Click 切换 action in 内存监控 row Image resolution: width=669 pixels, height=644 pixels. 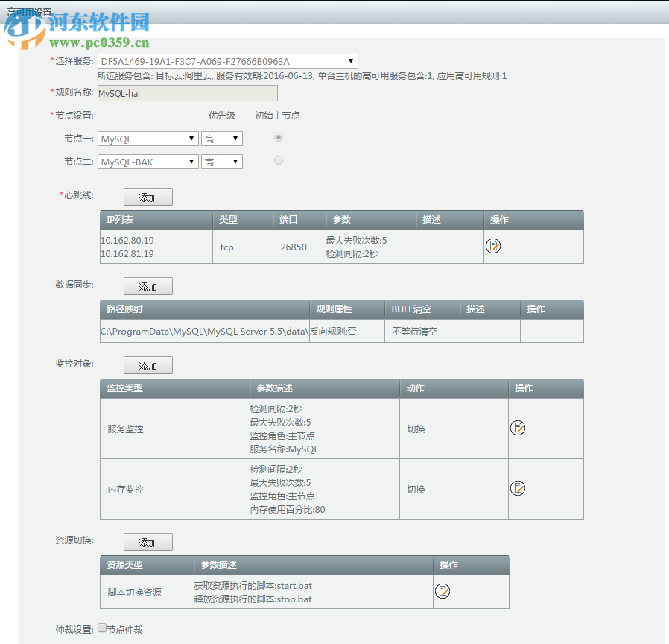click(416, 490)
